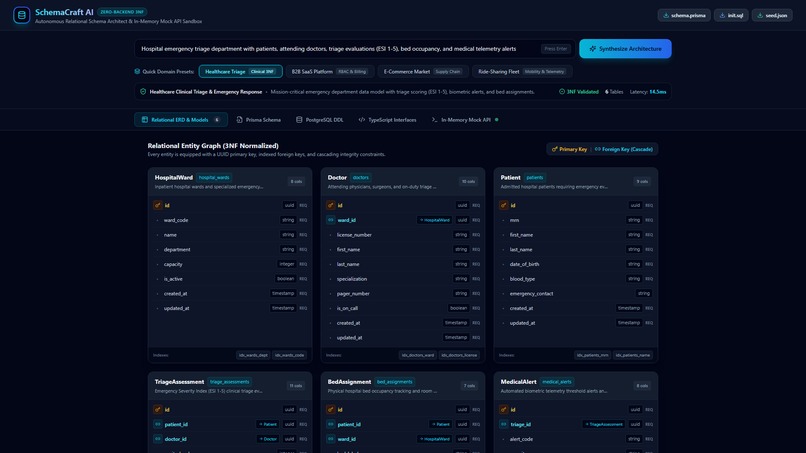Viewport: 806px width, 453px height.
Task: Click the TriageAssessment doctor_id foreign key icon
Action: click(x=158, y=439)
